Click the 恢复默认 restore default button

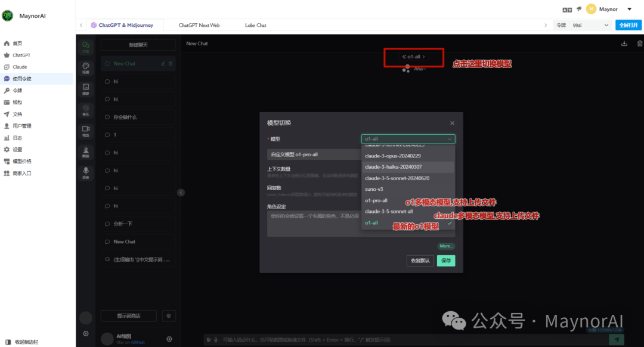[420, 261]
